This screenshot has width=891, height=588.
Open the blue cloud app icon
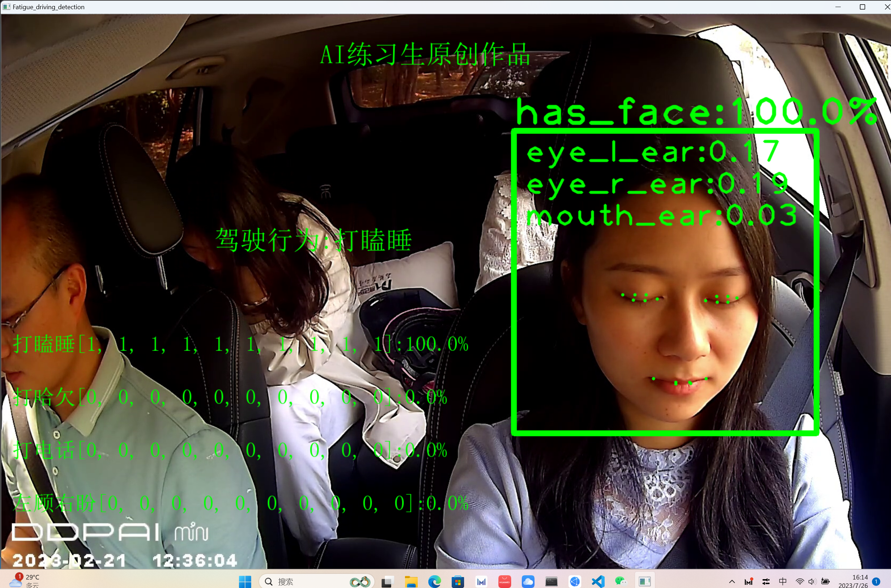pyautogui.click(x=528, y=582)
